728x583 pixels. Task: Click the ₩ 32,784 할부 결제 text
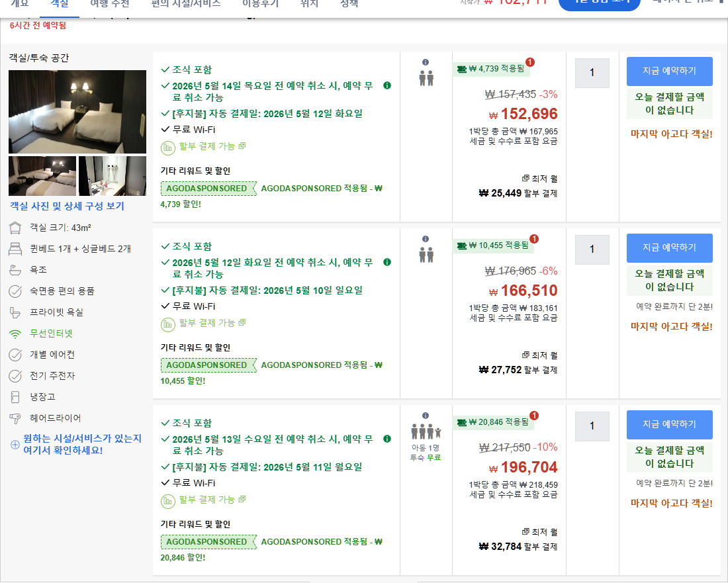[518, 547]
